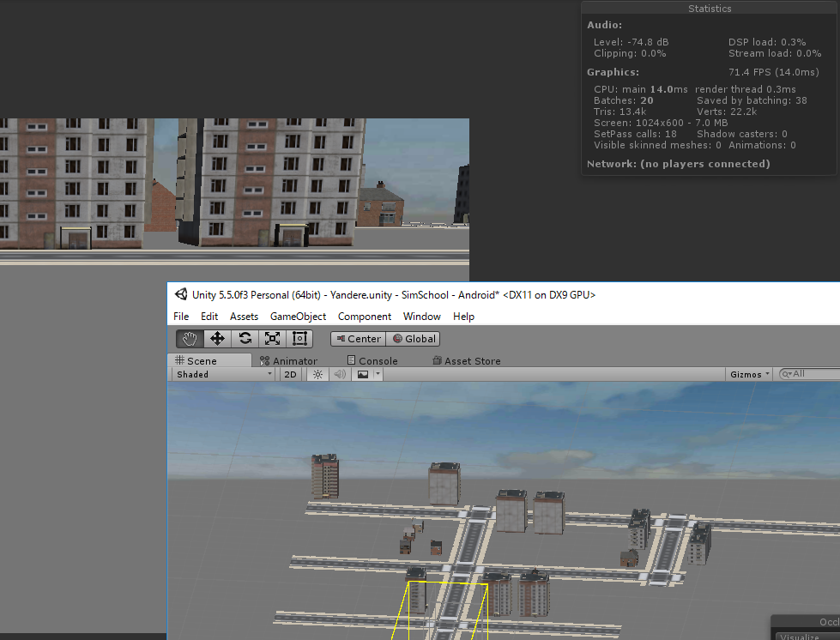Click the Level: -74.8 dB audio value
Image resolution: width=840 pixels, height=640 pixels.
631,42
